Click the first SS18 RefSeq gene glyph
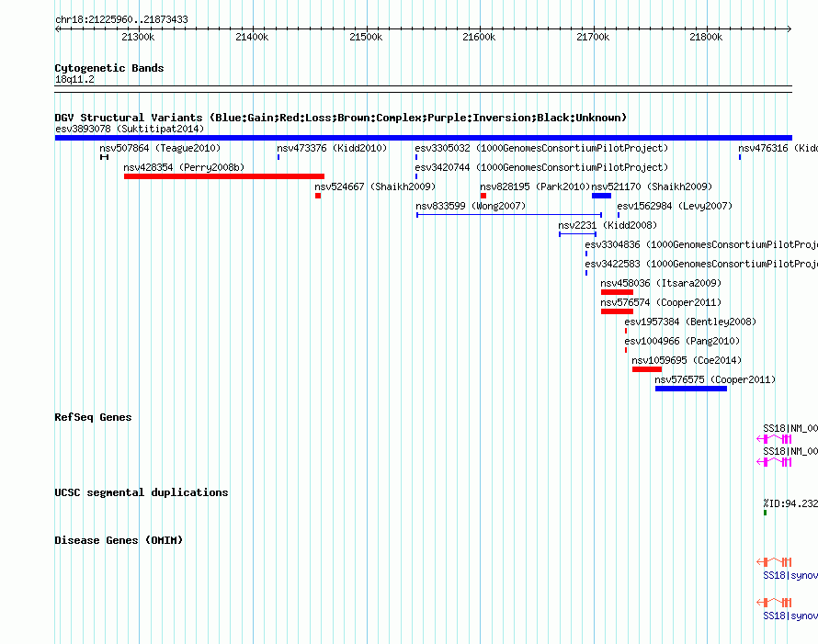The image size is (818, 644). pyautogui.click(x=774, y=439)
